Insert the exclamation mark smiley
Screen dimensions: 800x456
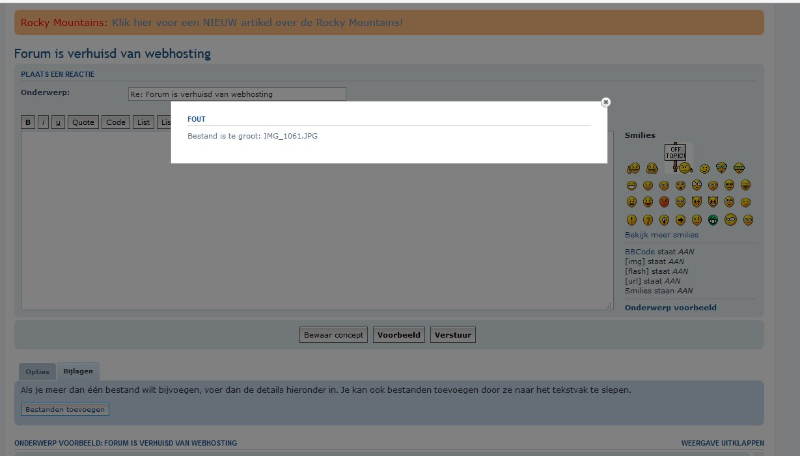[x=632, y=220]
